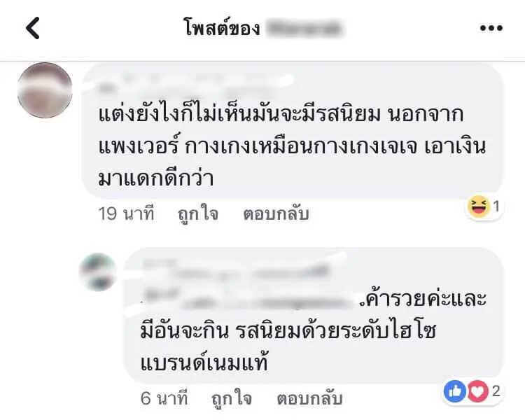
Task: View the laughing reaction on first comment
Action: coord(479,206)
